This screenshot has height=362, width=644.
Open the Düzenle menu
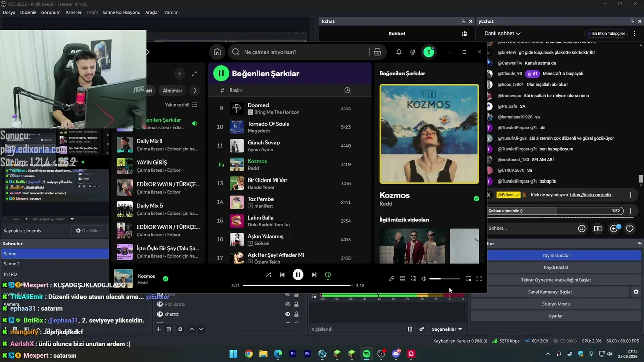tap(28, 12)
